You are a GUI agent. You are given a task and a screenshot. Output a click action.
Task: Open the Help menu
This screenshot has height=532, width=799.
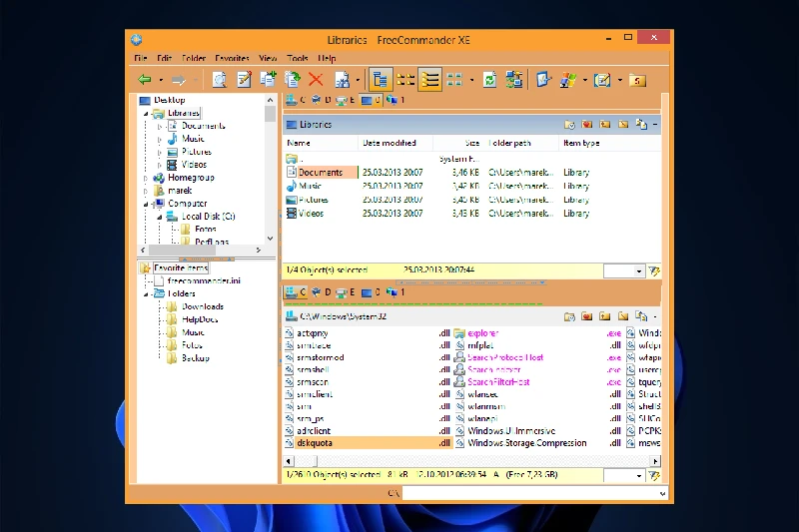coord(327,58)
